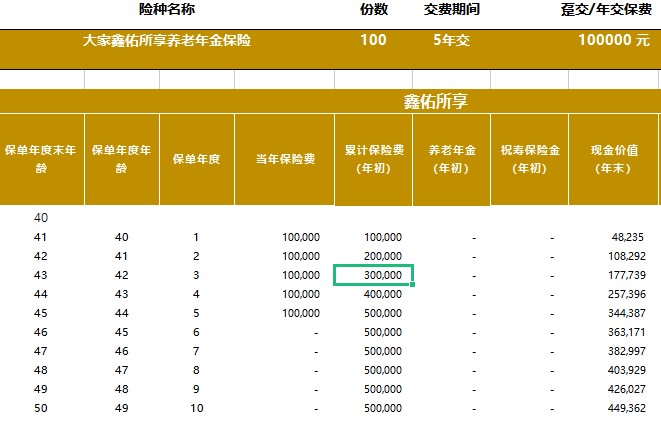Select cash value cell 363,171
Screen dimensions: 661x421
coord(626,332)
